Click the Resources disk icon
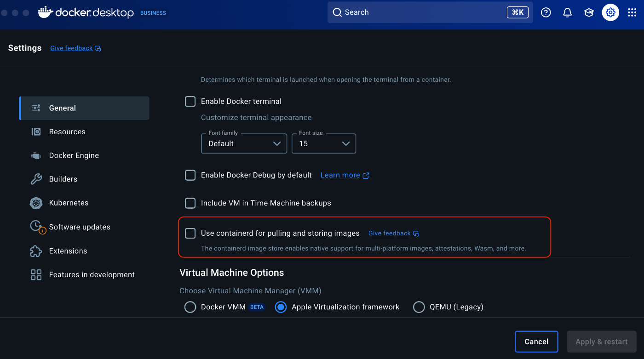This screenshot has width=644, height=359. point(36,132)
